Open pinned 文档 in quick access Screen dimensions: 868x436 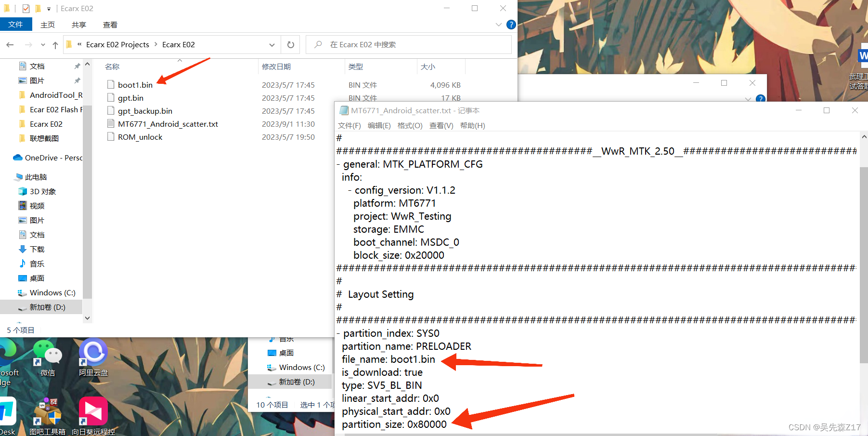click(37, 66)
